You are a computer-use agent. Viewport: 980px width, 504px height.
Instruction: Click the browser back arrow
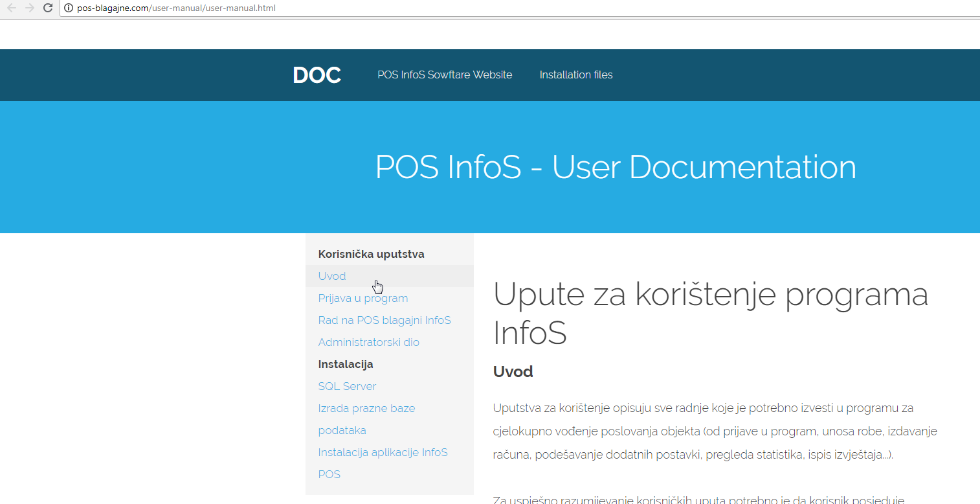(11, 8)
